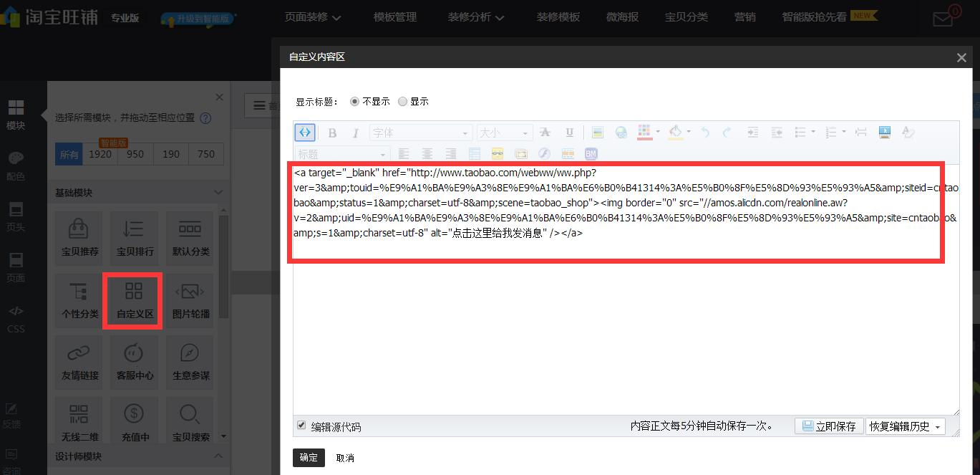The height and width of the screenshot is (475, 980).
Task: Select 不显示 title radio button
Action: click(354, 102)
